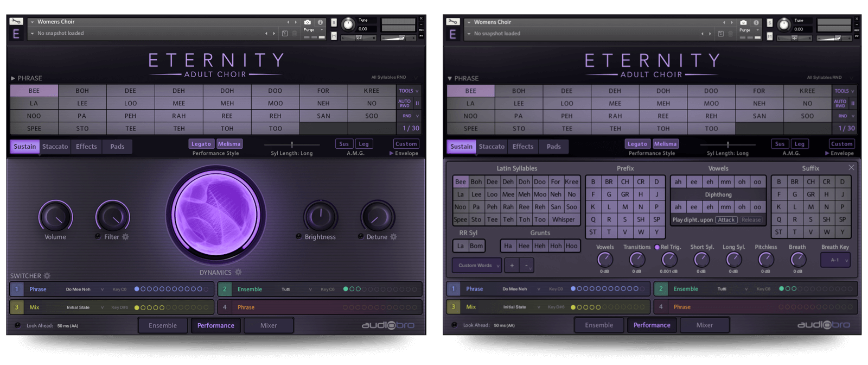868x365 pixels.
Task: Click the plus button beside Custom Words
Action: 512,266
